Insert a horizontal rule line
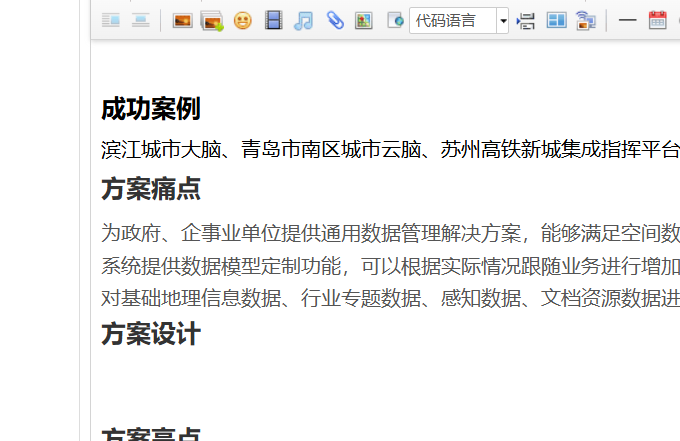The width and height of the screenshot is (680, 441). (x=627, y=20)
